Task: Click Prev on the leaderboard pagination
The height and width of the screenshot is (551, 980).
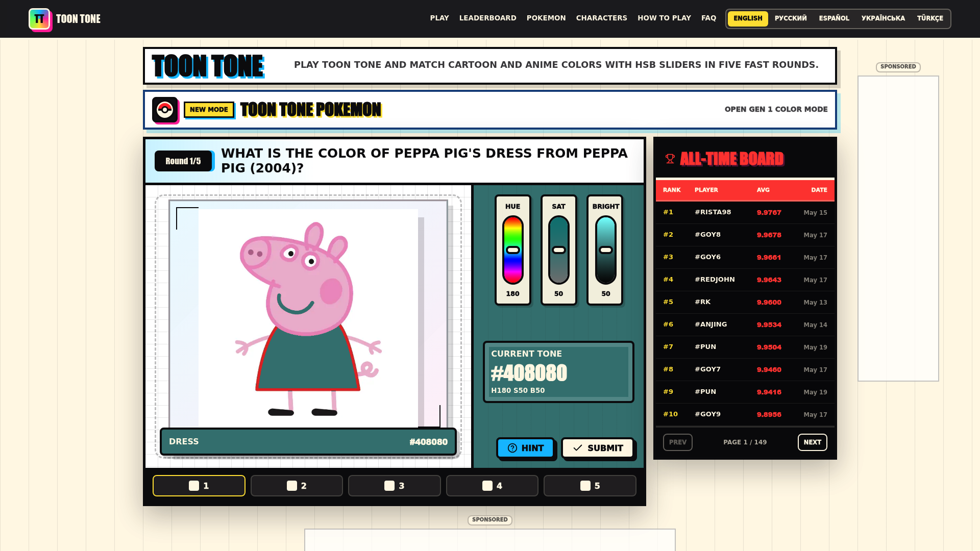Action: [x=677, y=442]
